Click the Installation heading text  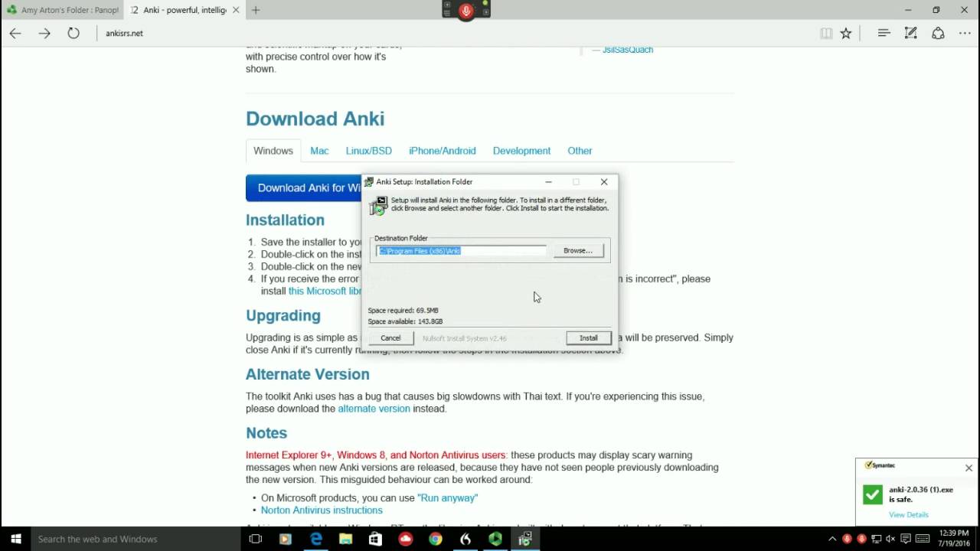click(x=285, y=220)
